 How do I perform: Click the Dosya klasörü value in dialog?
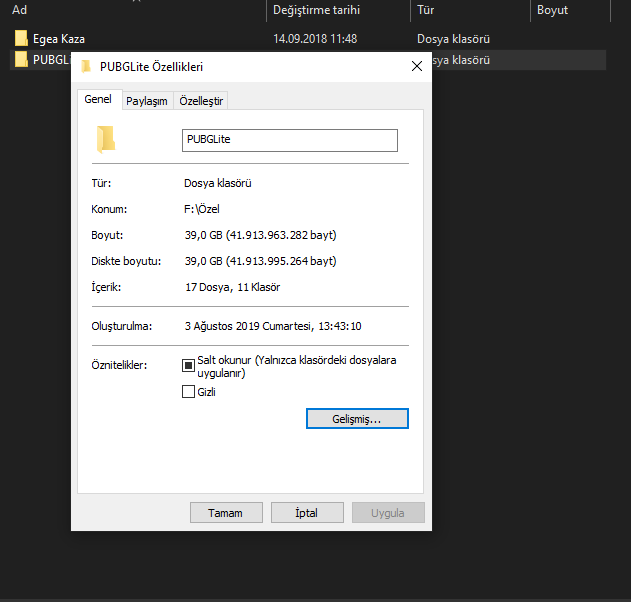[218, 183]
